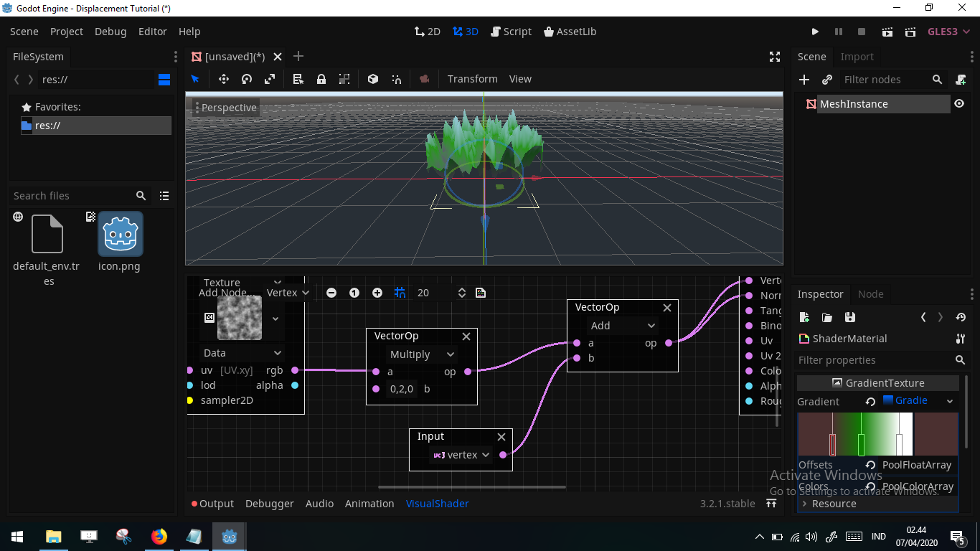Open the Debugger bottom panel
The height and width of the screenshot is (551, 980).
[269, 504]
